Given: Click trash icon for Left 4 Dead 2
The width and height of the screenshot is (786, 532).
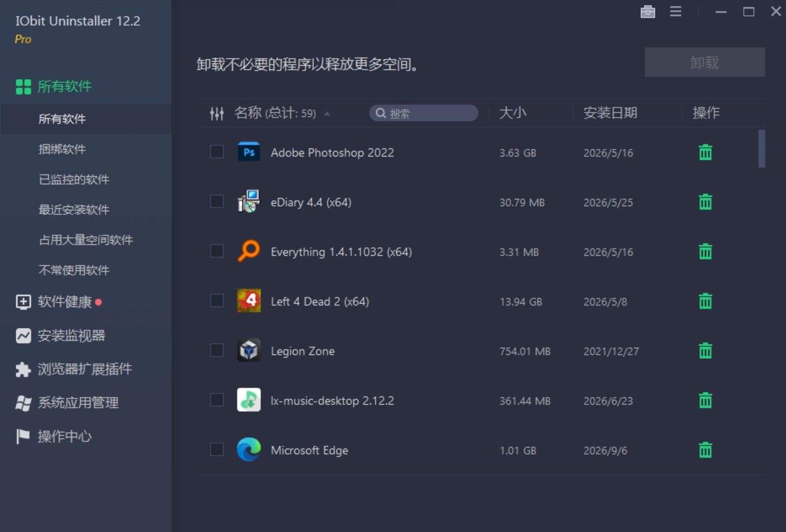Looking at the screenshot, I should 705,301.
